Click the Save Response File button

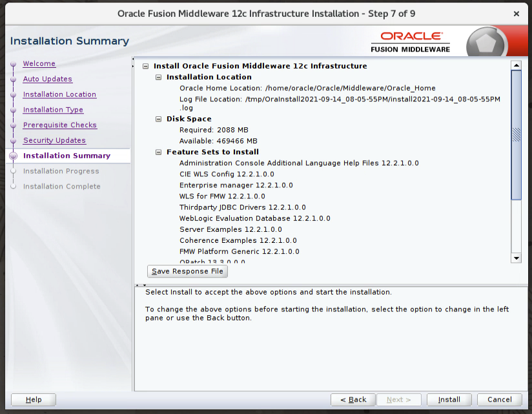[187, 271]
